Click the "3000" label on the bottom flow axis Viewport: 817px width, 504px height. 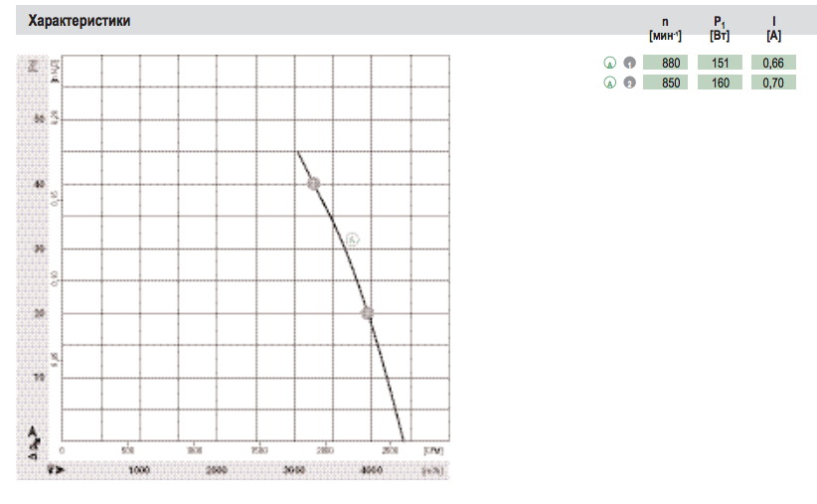coord(294,470)
